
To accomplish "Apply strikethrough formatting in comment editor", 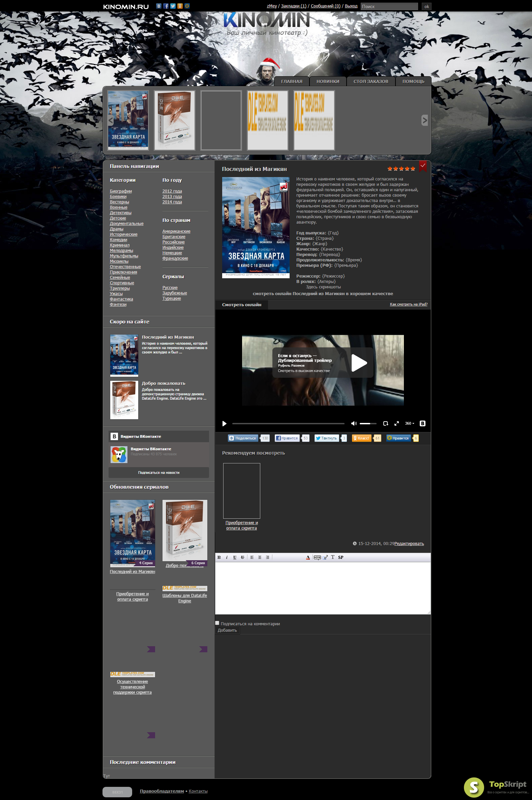I will click(242, 557).
